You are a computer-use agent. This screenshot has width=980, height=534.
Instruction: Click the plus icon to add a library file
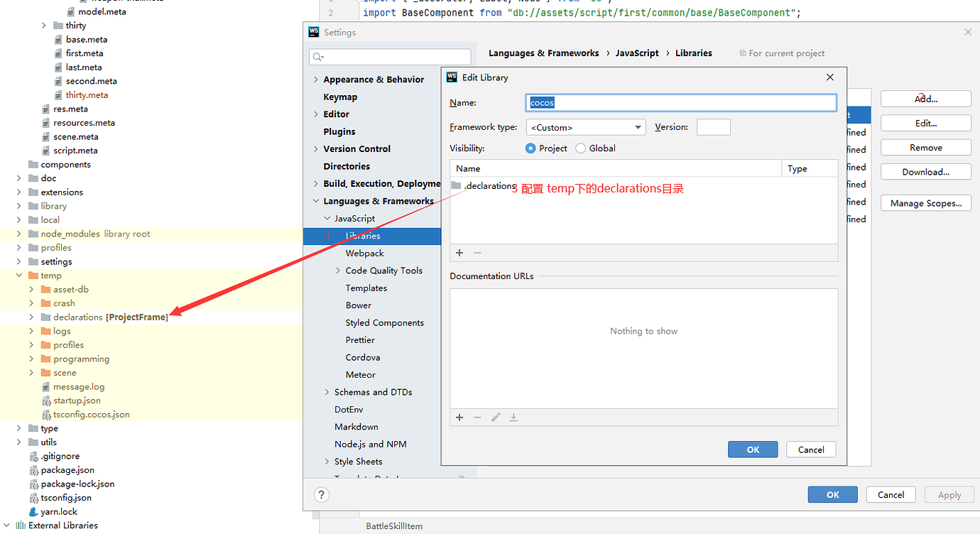coord(459,253)
